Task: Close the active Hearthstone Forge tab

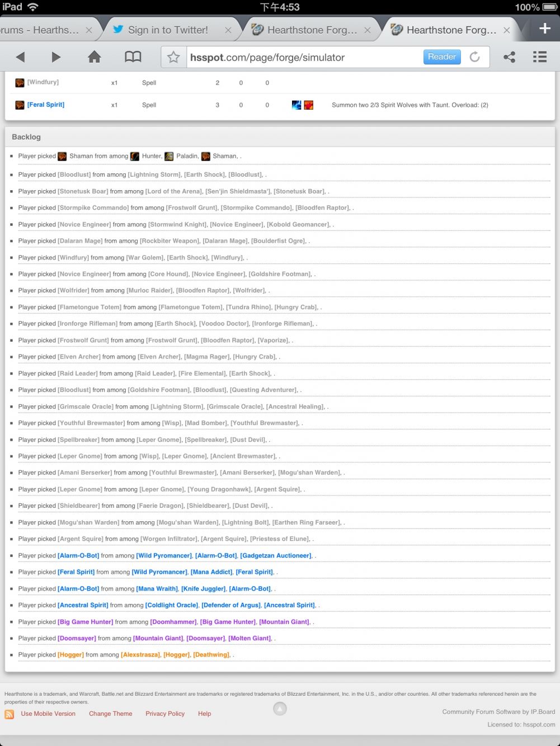Action: tap(506, 30)
